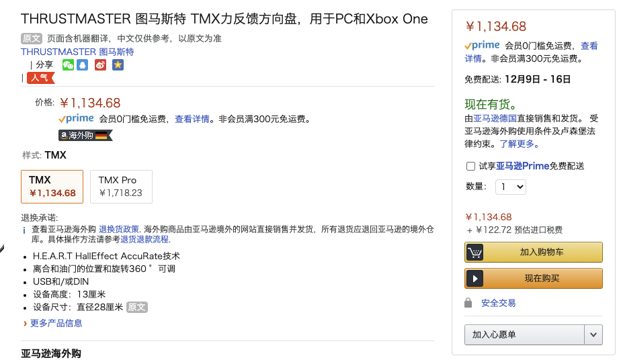
Task: Open the 退换货政策 link
Action: (x=119, y=229)
